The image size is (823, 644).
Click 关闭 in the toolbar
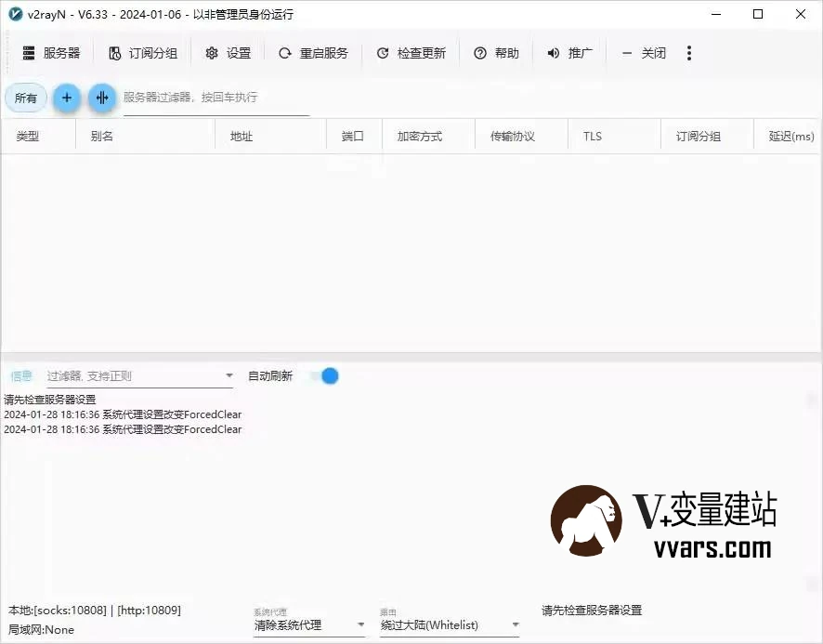[x=644, y=53]
